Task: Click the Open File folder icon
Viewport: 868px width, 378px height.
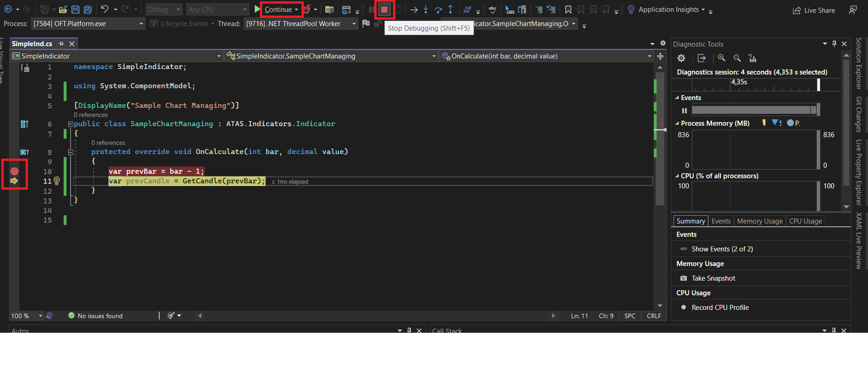Action: (63, 10)
